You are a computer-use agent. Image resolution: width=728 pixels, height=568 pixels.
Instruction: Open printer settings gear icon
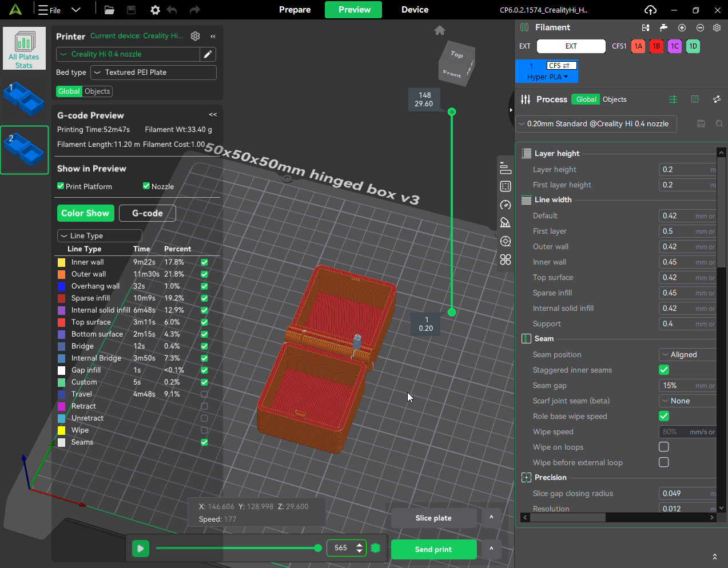pyautogui.click(x=196, y=36)
